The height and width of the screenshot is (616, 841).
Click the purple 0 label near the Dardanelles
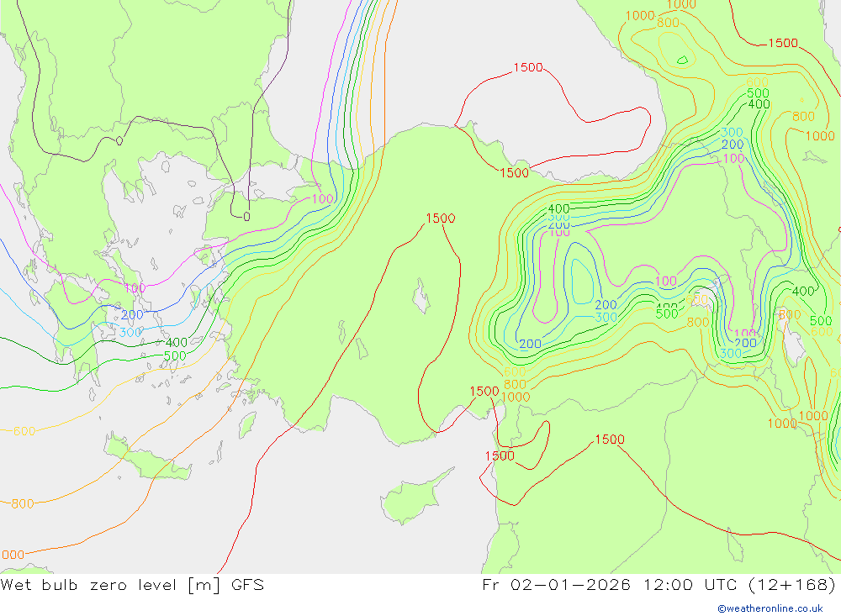(x=246, y=217)
